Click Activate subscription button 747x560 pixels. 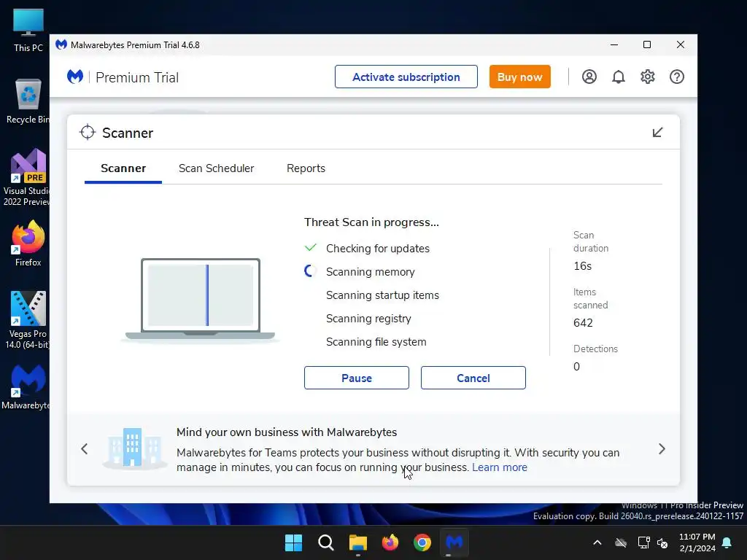coord(406,77)
